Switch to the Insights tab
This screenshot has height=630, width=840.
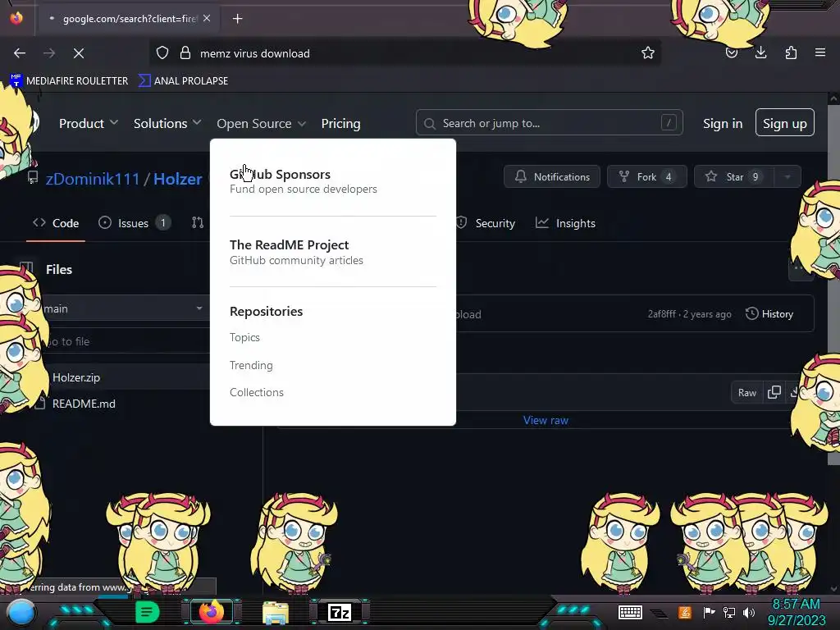click(x=566, y=223)
